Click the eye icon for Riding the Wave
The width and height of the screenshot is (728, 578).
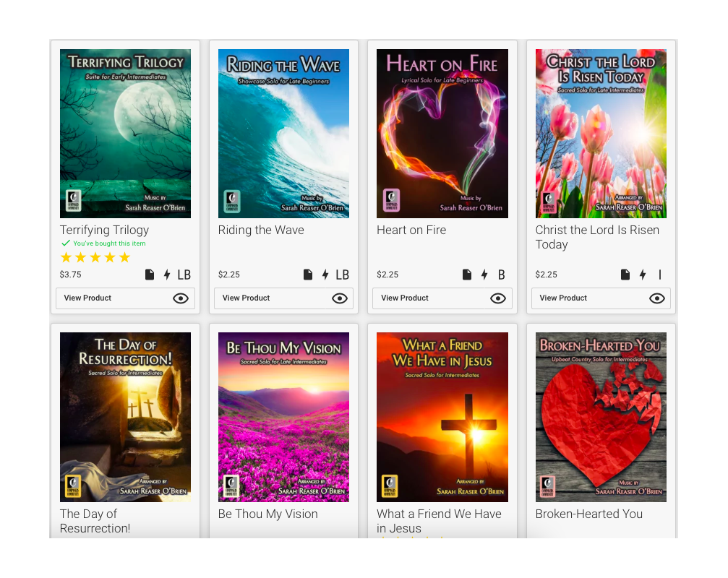(x=339, y=298)
